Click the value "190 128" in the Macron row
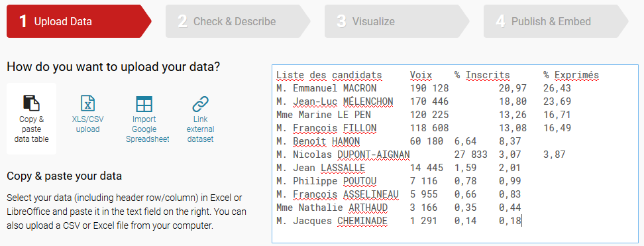This screenshot has width=644, height=246. click(429, 88)
